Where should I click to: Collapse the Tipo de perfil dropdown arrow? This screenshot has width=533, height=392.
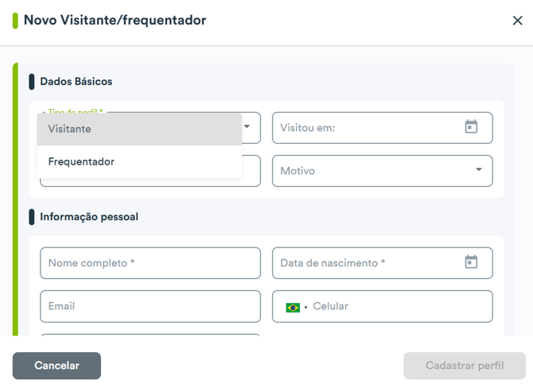247,126
